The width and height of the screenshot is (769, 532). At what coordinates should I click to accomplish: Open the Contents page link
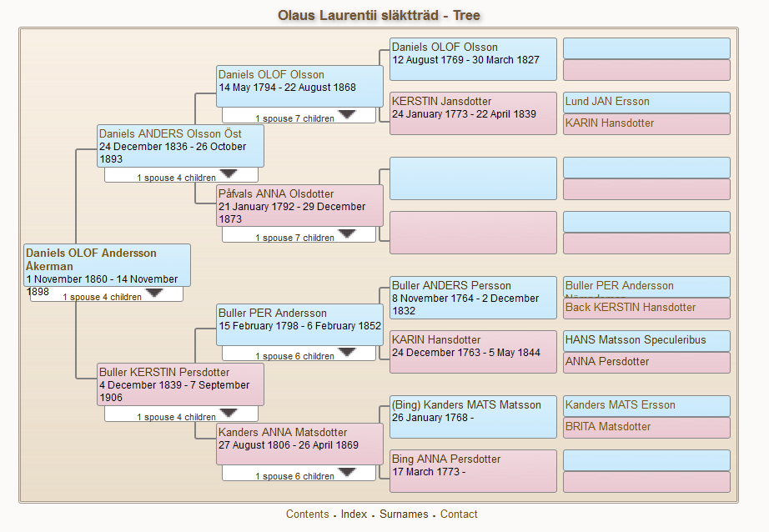coord(307,514)
